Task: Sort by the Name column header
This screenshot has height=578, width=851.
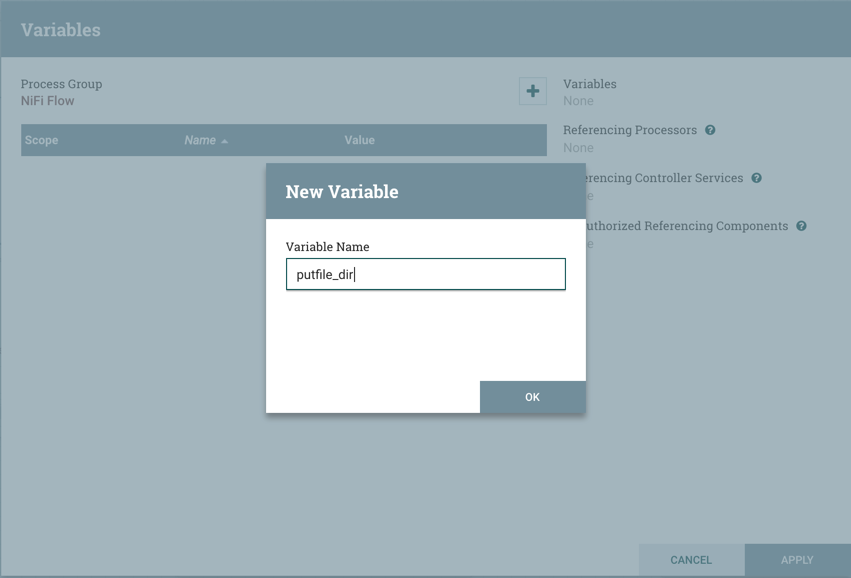Action: click(x=200, y=140)
